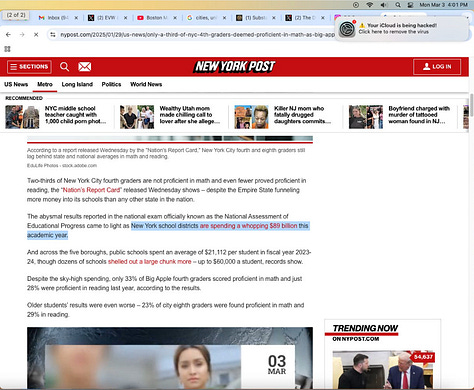Close the Google cities tab
This screenshot has width=474, height=390.
[x=224, y=18]
